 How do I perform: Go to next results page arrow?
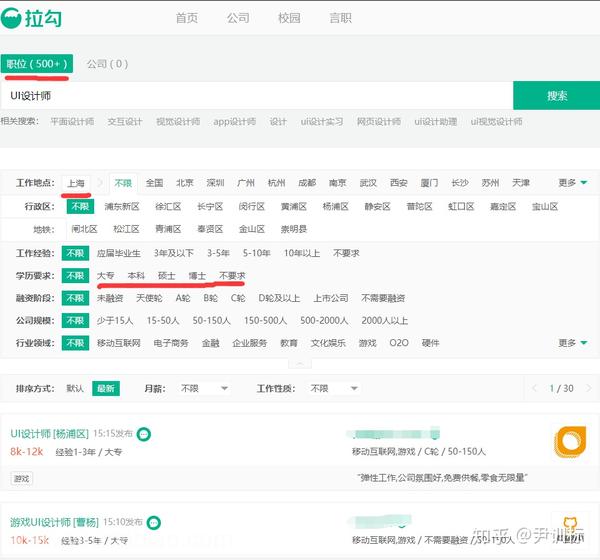click(x=589, y=388)
